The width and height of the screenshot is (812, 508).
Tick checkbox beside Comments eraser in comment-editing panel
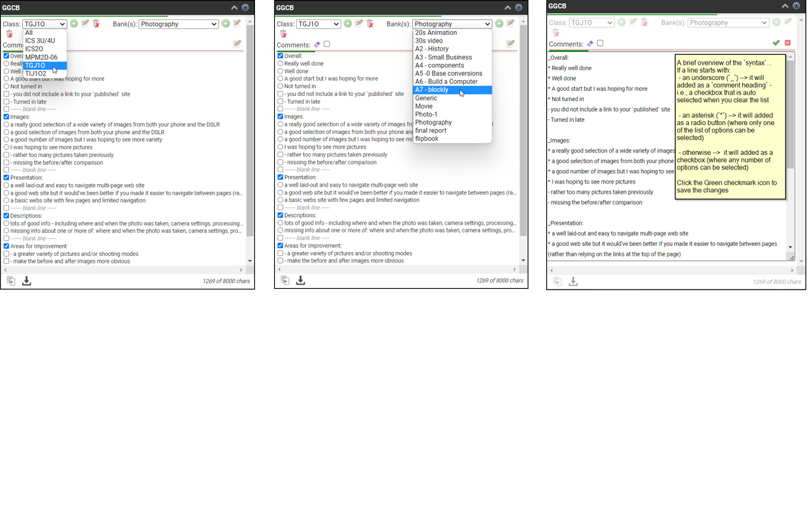tap(600, 44)
